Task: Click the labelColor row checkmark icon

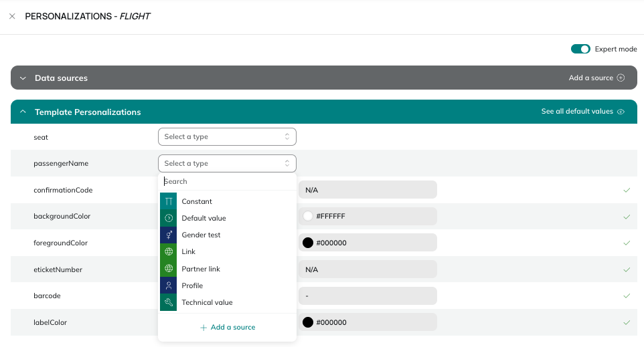Action: pos(627,322)
